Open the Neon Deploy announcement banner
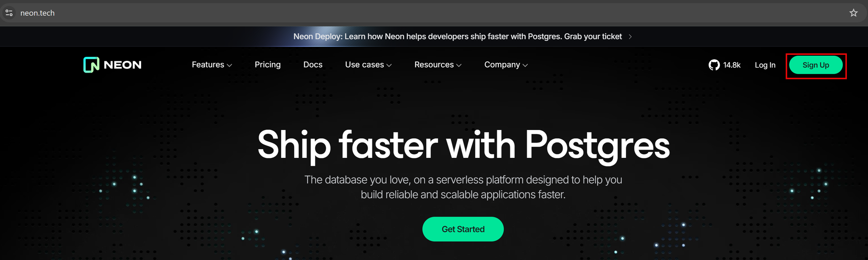This screenshot has width=868, height=260. pos(462,37)
